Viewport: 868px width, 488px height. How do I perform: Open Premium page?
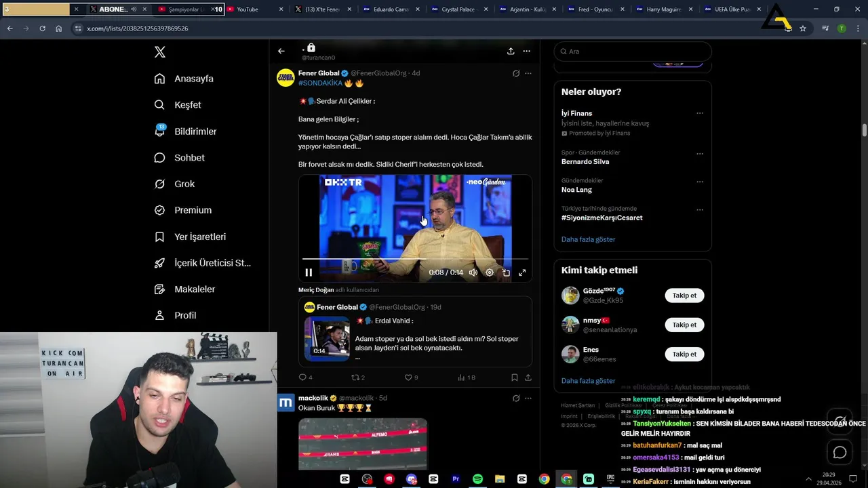click(183, 210)
